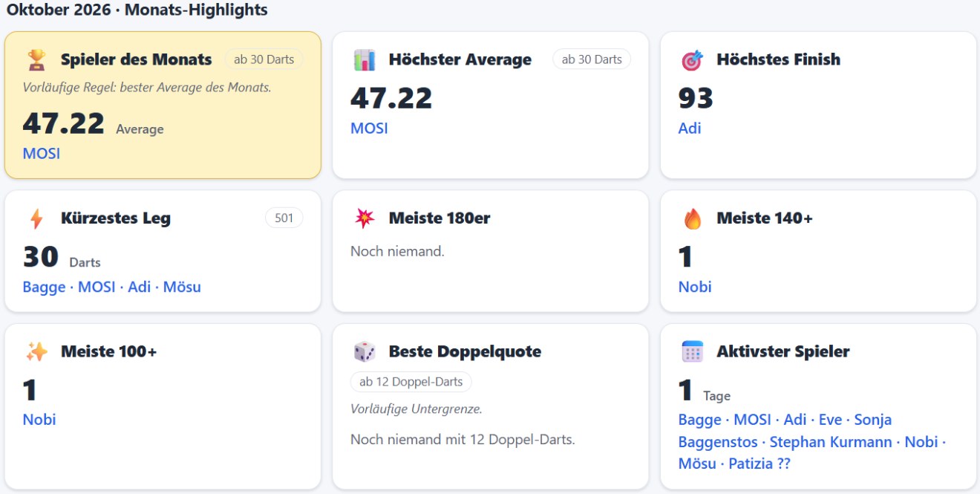Open Bagge link in Kürzestes Leg card
980x494 pixels.
click(44, 287)
